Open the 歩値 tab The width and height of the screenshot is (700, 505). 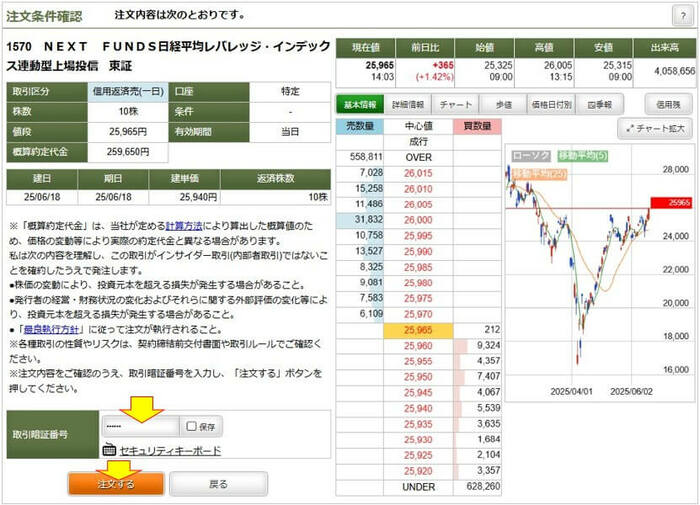(504, 104)
